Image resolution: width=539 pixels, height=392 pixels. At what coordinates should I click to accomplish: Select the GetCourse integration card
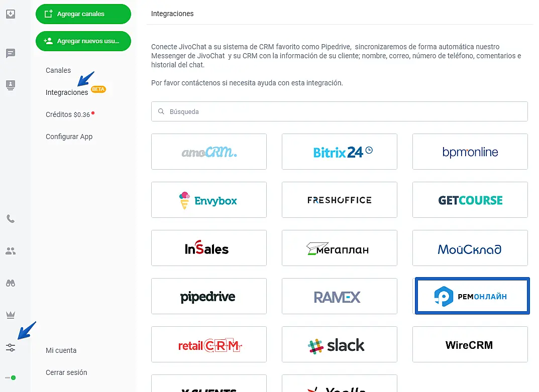470,200
